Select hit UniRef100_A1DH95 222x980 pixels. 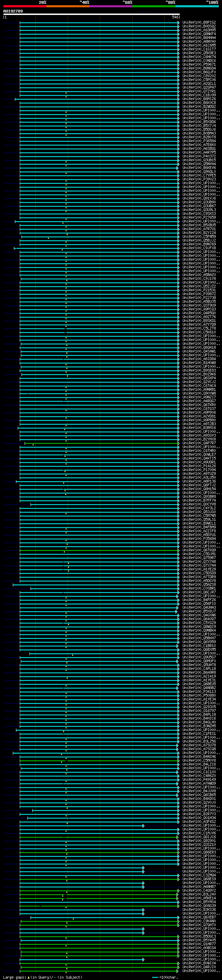(x=199, y=30)
